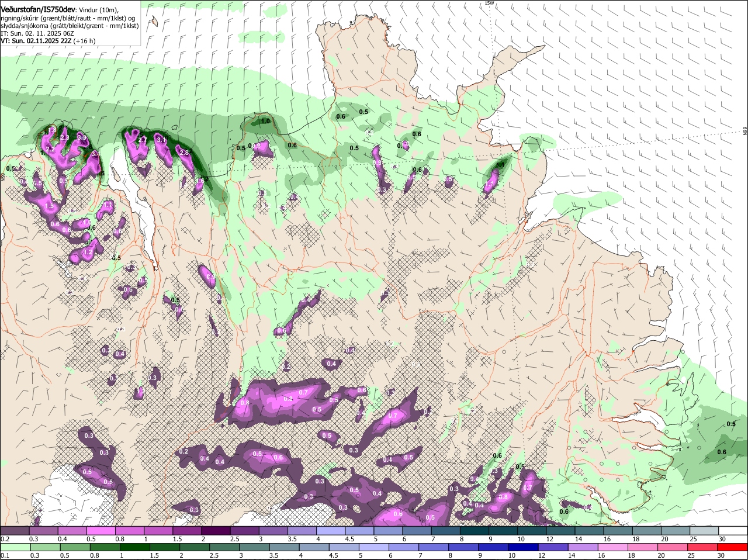Viewport: 748px width, 560px height.
Task: Click the 15W longitude label
Action: point(489,3)
